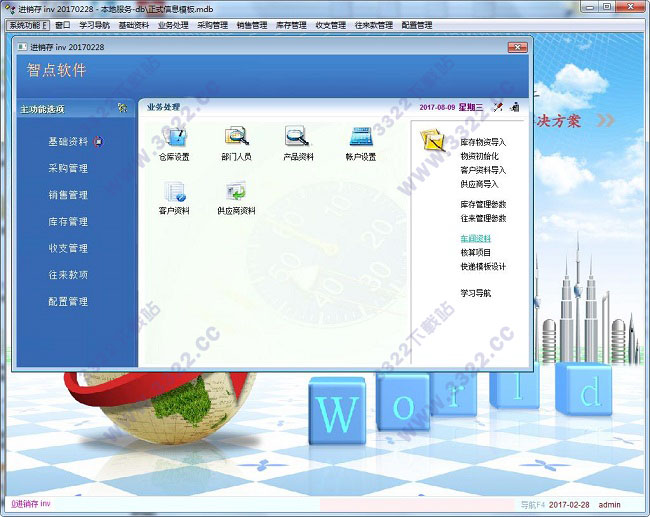Open the 往来款管理 menu

374,25
